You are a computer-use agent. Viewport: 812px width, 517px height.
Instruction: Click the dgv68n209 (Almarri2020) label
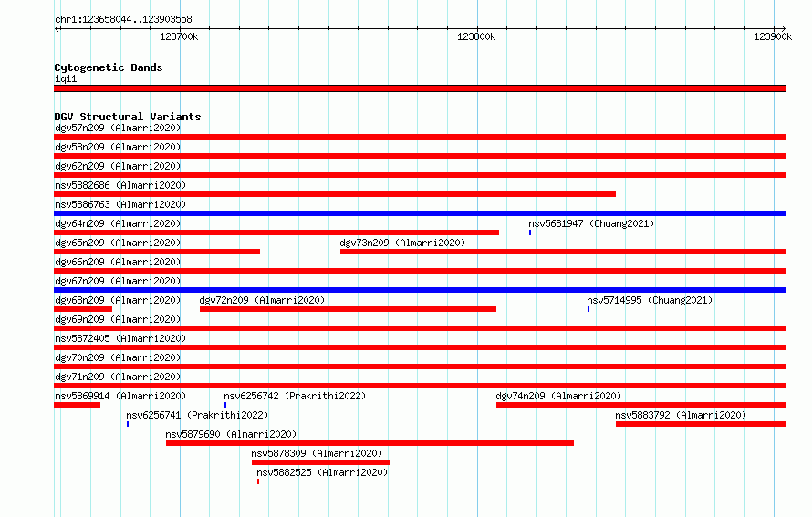pyautogui.click(x=118, y=300)
